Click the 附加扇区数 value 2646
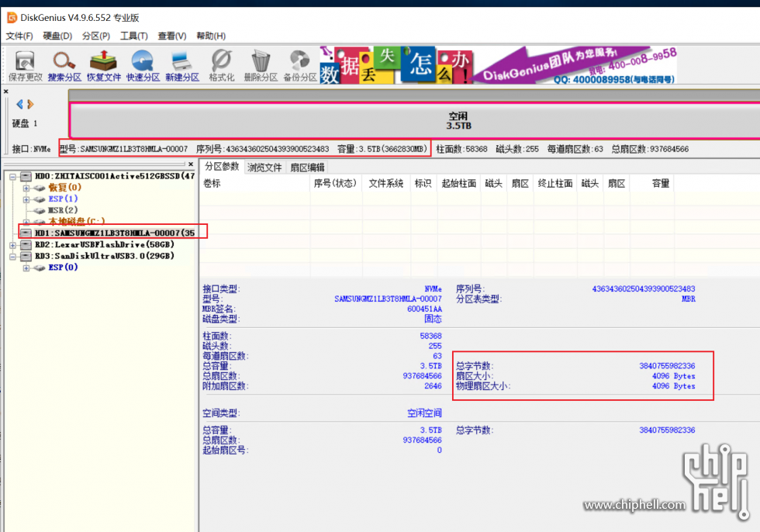Screen dimensions: 760x532 [433, 386]
